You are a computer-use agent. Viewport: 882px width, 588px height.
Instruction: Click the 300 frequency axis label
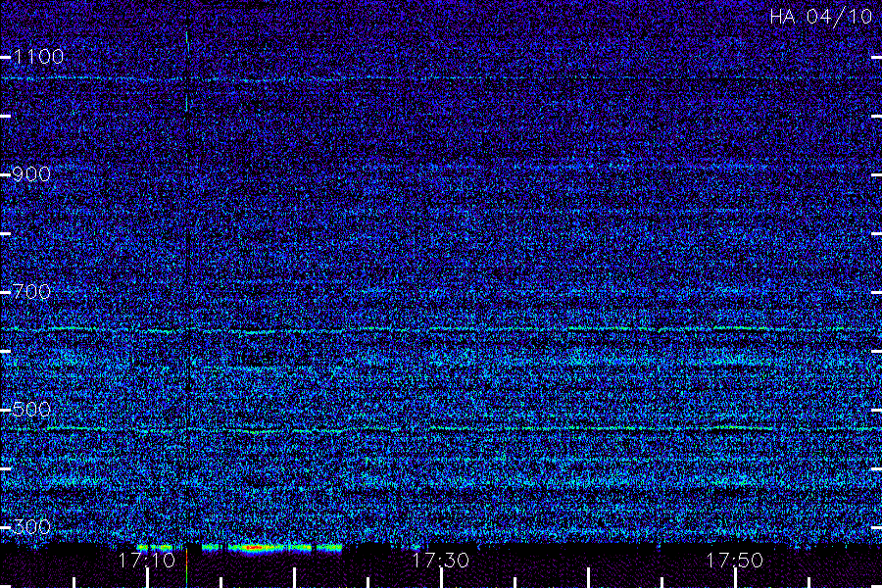[31, 526]
